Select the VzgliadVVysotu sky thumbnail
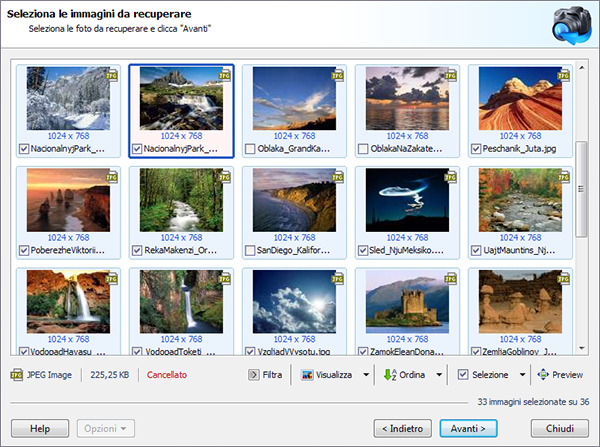Image resolution: width=600 pixels, height=447 pixels. 294,302
